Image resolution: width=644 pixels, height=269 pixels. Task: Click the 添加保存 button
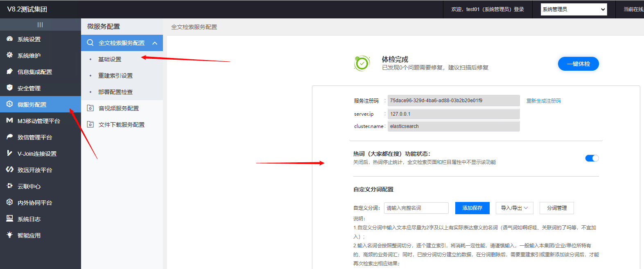tap(472, 208)
